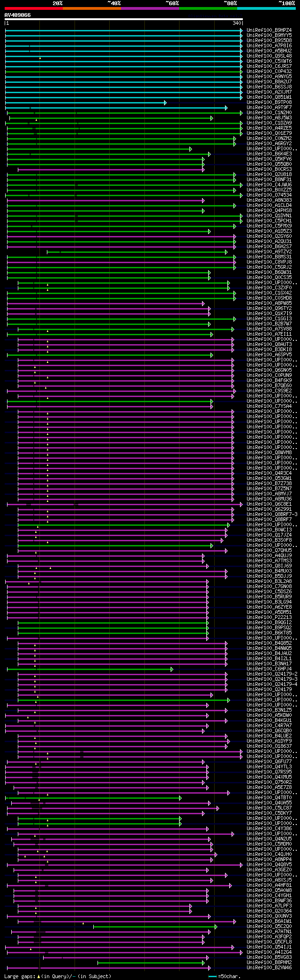Image resolution: width=300 pixels, height=980 pixels.
Task: Select the UniRef100_B9QGI2 label
Action: [269, 622]
